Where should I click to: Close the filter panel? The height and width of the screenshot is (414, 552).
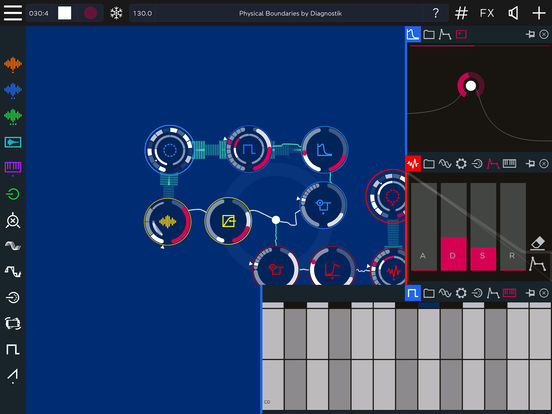(x=544, y=34)
